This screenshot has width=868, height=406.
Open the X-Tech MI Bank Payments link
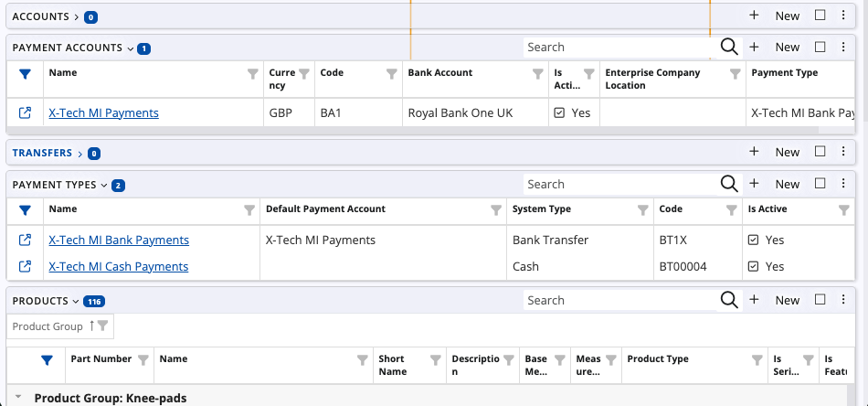[119, 240]
